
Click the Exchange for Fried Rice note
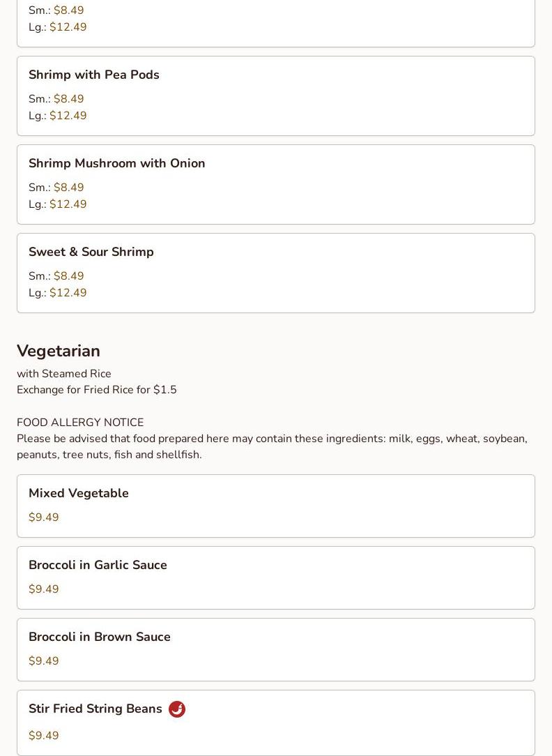(97, 390)
